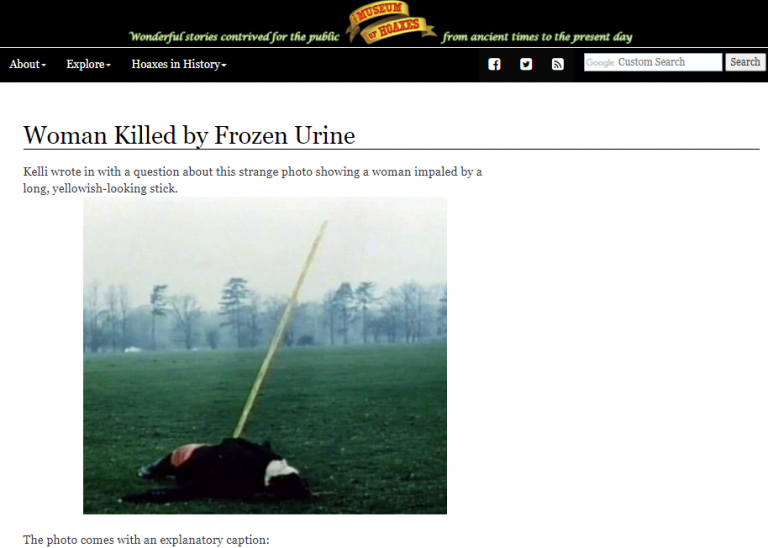768x548 pixels.
Task: Click the paragraph starting 'Kelli wrote in'
Action: (x=253, y=180)
